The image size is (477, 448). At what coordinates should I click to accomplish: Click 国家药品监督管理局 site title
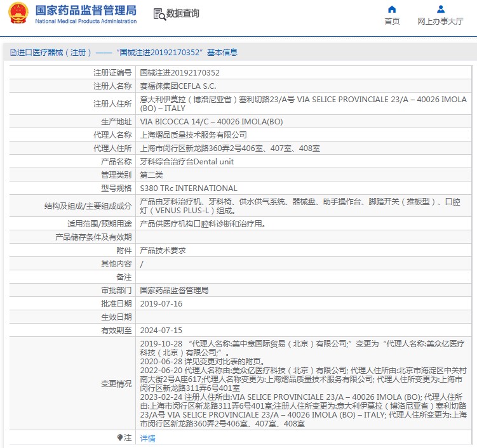(x=86, y=10)
